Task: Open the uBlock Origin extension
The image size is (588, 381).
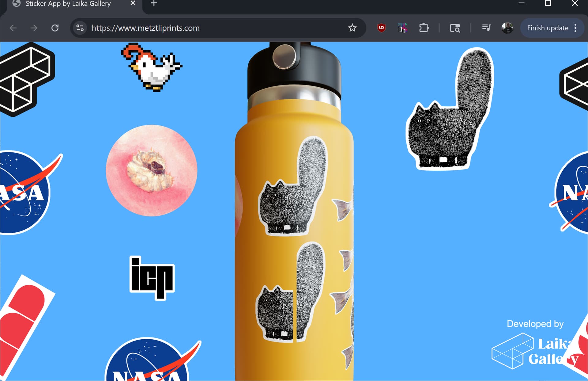Action: tap(381, 28)
